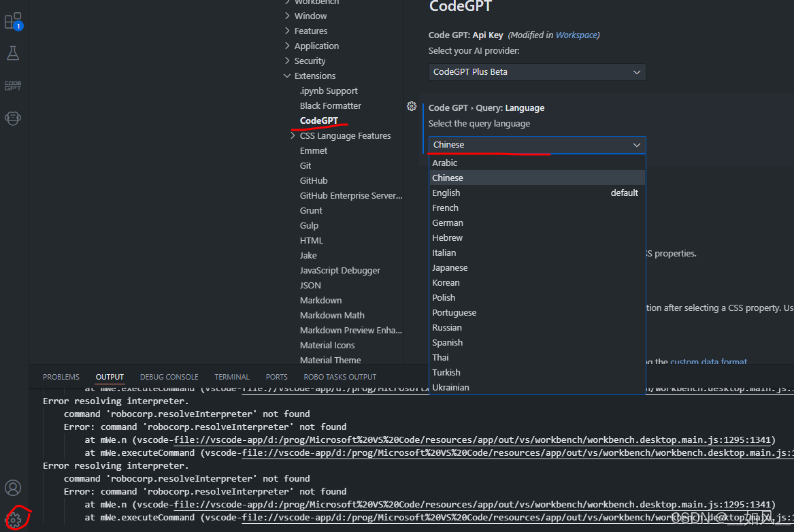Screen dimensions: 794x532
Task: Open Git extension settings
Action: click(x=305, y=165)
